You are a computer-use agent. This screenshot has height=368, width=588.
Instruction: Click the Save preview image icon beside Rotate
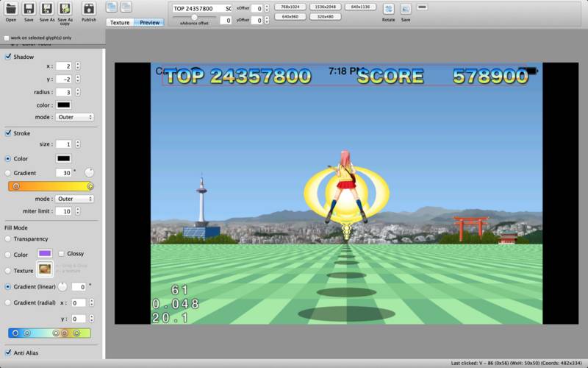pyautogui.click(x=406, y=9)
